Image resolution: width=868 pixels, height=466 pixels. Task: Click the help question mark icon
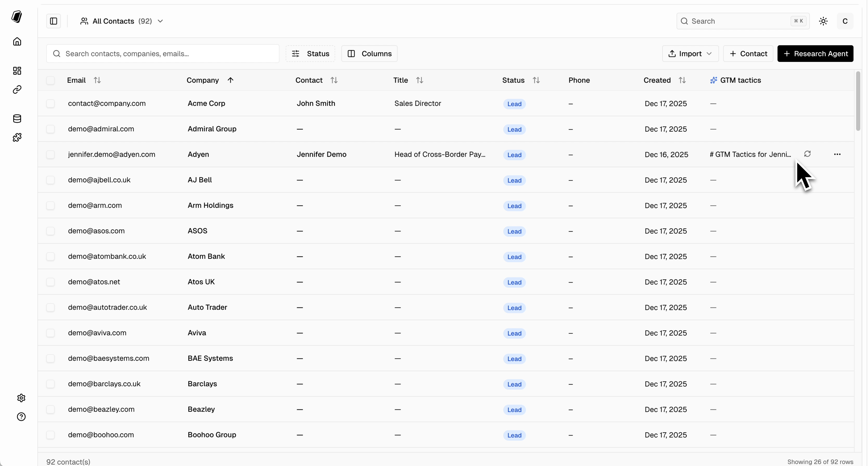coord(21,417)
